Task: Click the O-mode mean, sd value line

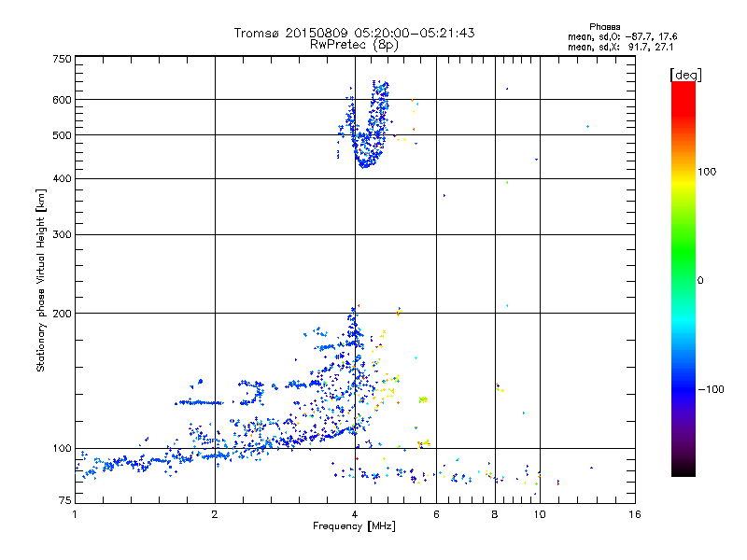Action: pyautogui.click(x=622, y=36)
